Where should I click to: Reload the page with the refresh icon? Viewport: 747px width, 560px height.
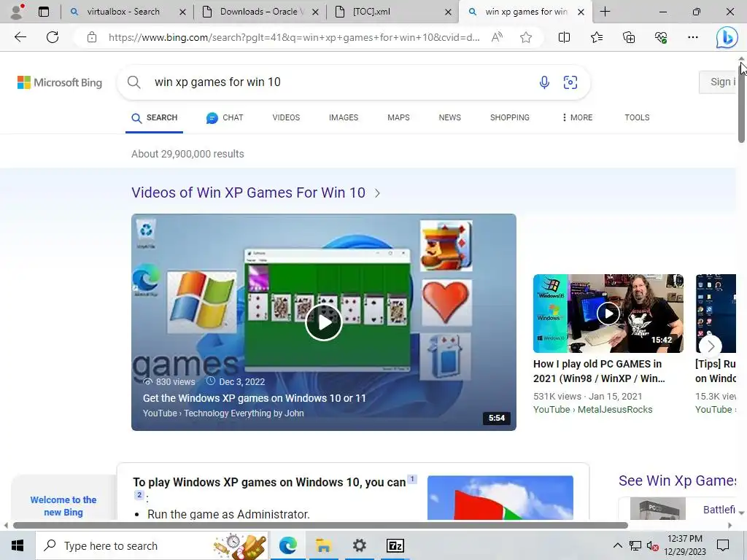(53, 37)
